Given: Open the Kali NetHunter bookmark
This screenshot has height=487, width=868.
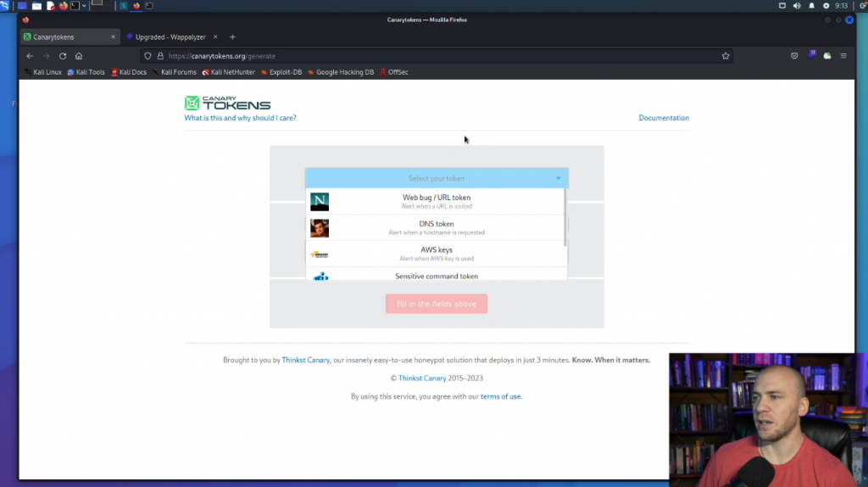Looking at the screenshot, I should [x=229, y=72].
